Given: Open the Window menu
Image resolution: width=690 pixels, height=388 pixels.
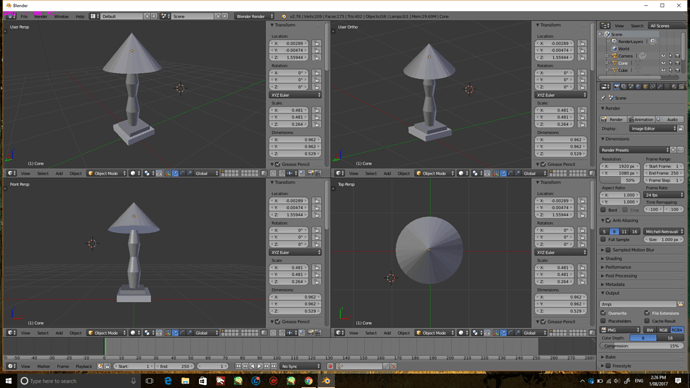Looking at the screenshot, I should click(x=62, y=16).
